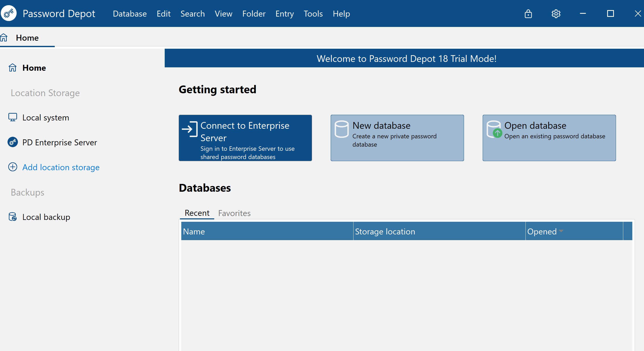Open the View menu
This screenshot has height=351, width=644.
point(223,13)
